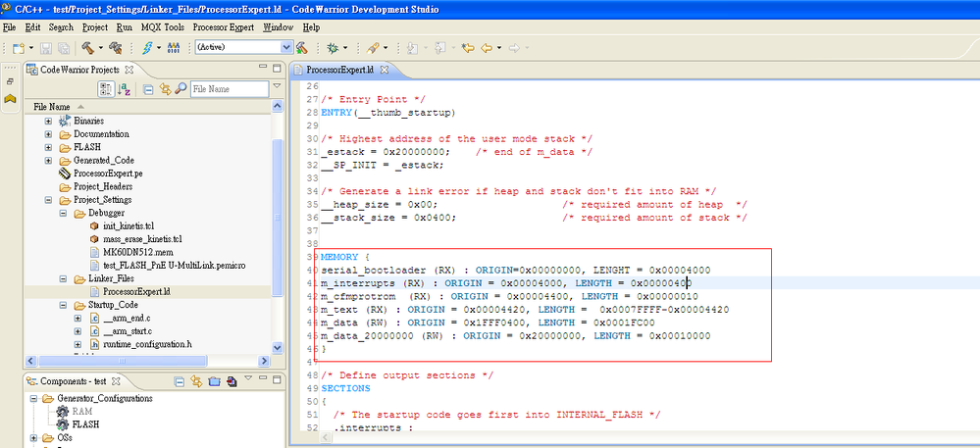Click the Last Edit Location arrow icon

pos(467,47)
